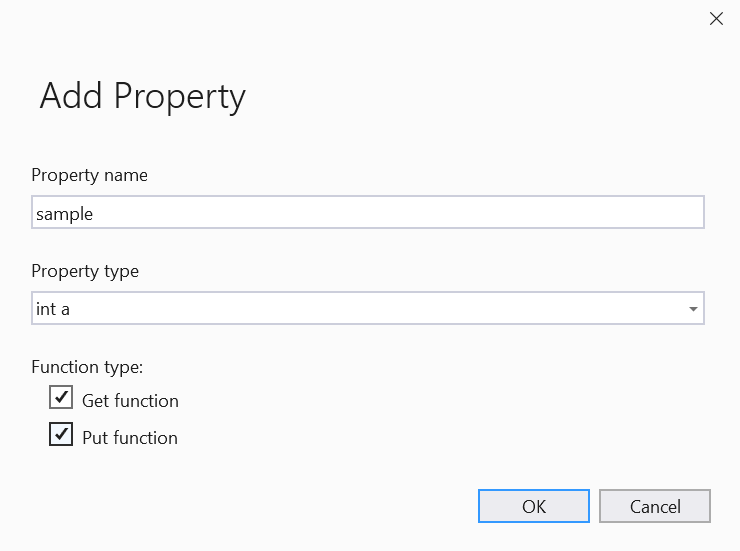Confirm with the OK button
This screenshot has width=740, height=551.
tap(534, 506)
